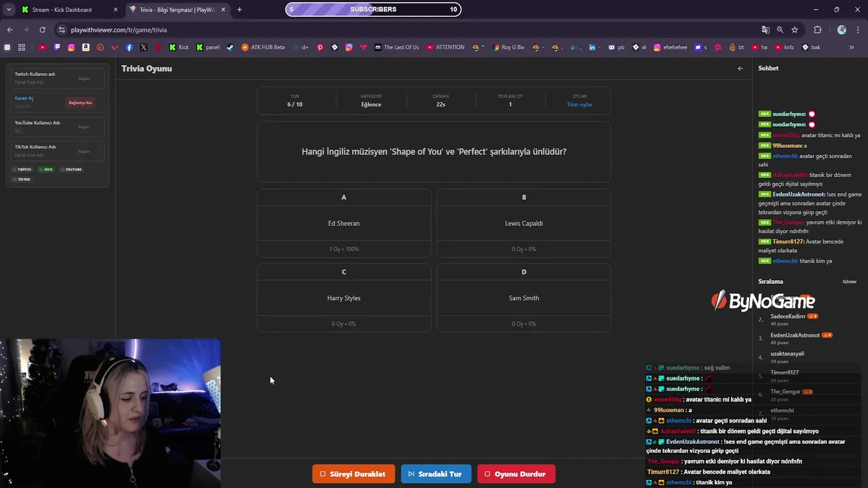Screen dimensions: 868x488
Task: Open the translate page icon
Action: (766, 30)
